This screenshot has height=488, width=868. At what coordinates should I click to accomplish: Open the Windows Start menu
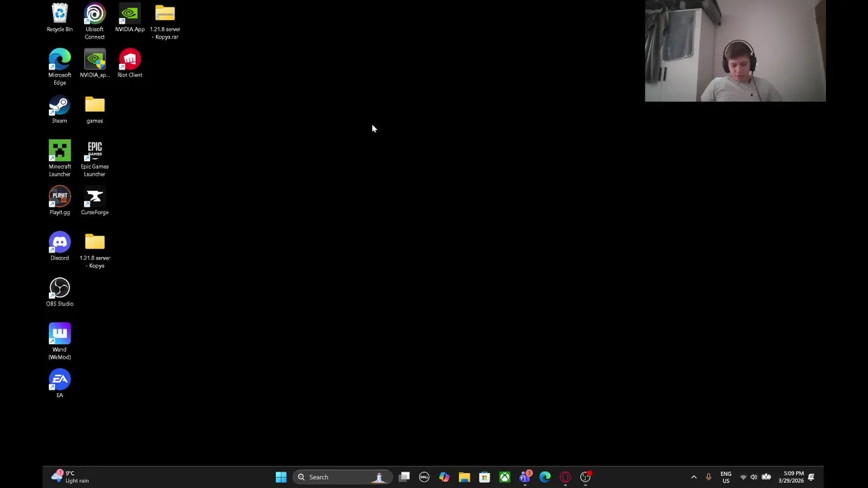pos(281,477)
